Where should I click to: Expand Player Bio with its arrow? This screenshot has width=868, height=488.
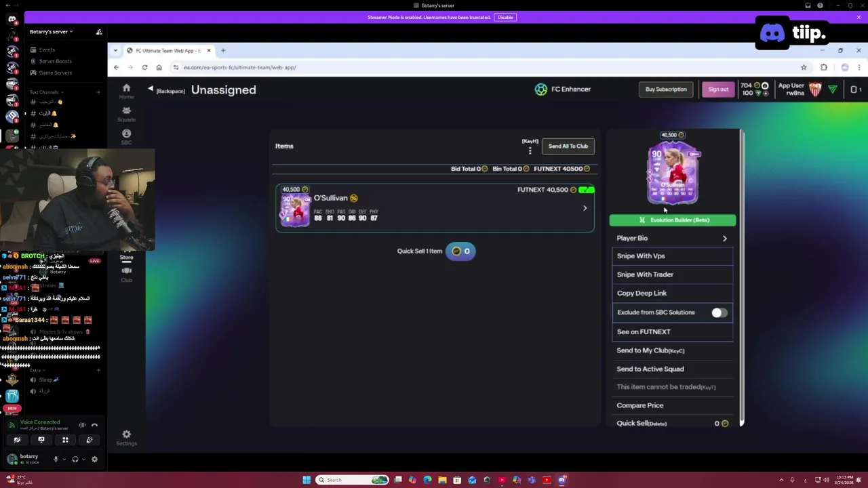click(x=725, y=239)
